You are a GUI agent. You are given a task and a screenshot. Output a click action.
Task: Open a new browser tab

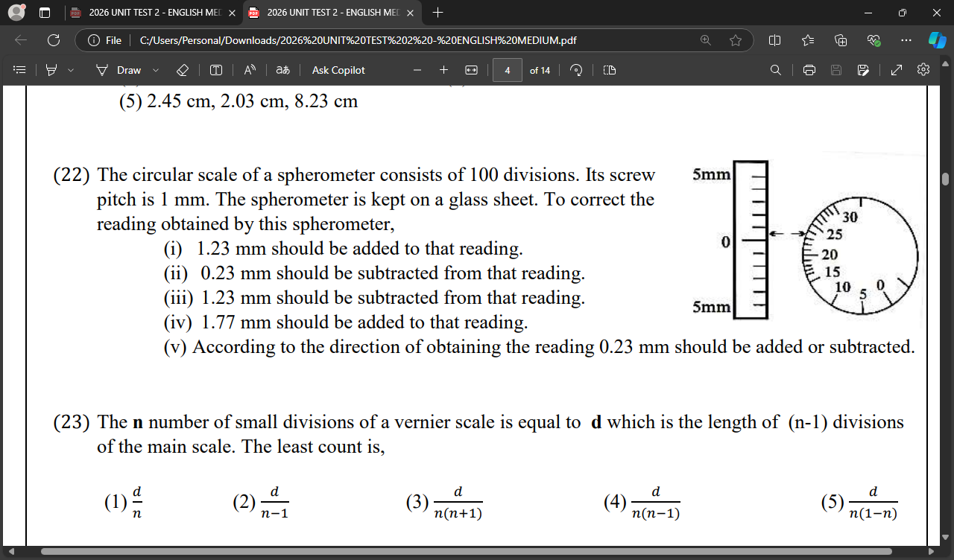[x=437, y=13]
